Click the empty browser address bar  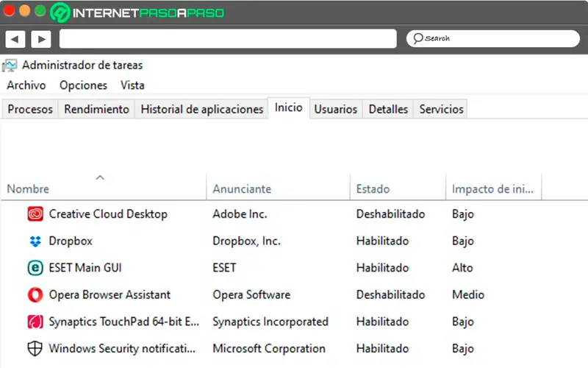tap(228, 39)
